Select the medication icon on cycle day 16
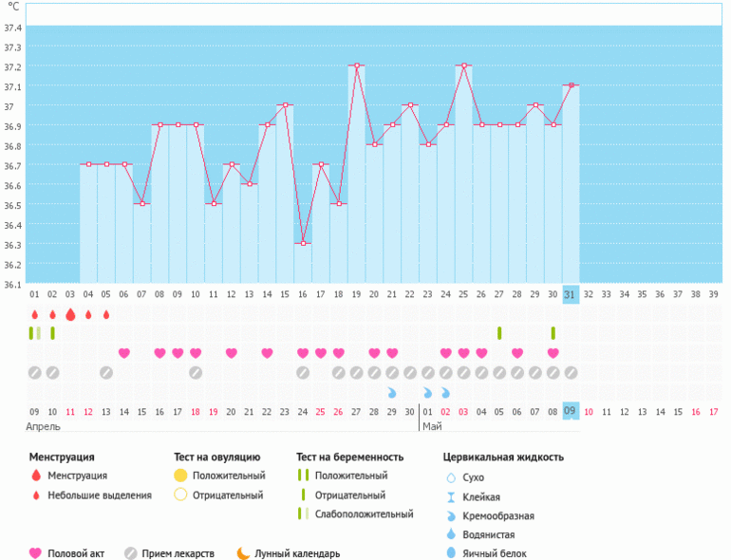The image size is (731, 560). [x=303, y=373]
